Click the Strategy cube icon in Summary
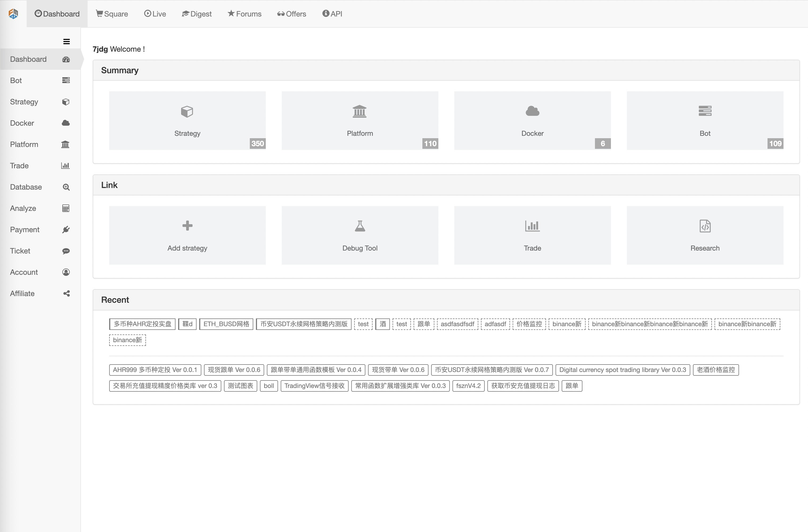808x532 pixels. [187, 111]
